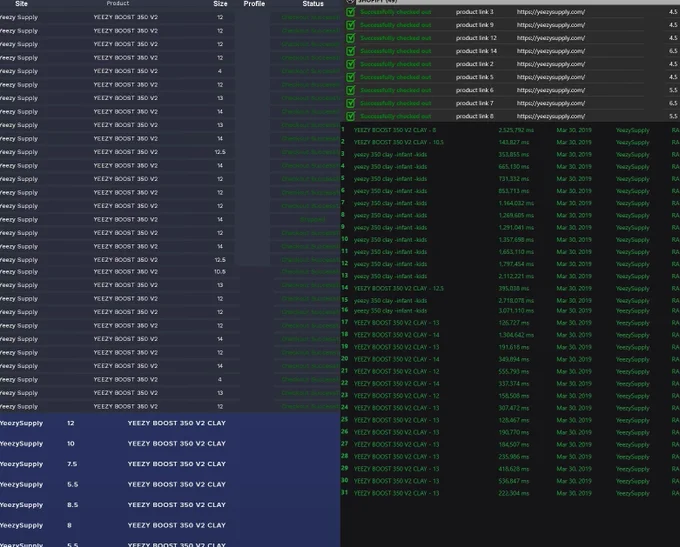This screenshot has width=680, height=547.
Task: Select the 'product link 3' task name
Action: (474, 12)
